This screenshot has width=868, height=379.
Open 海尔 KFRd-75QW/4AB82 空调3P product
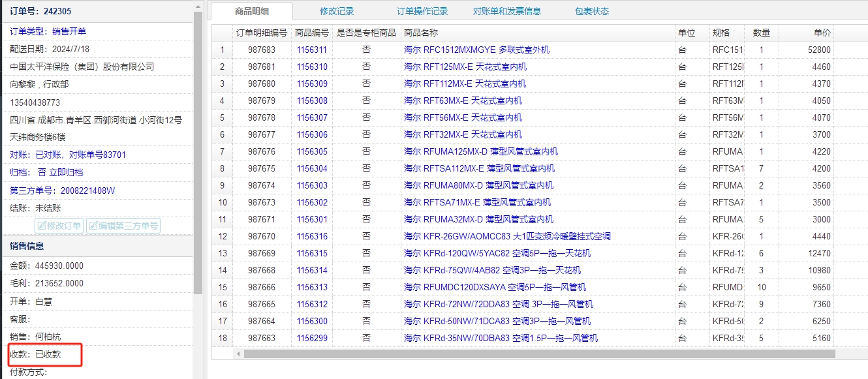coord(492,270)
